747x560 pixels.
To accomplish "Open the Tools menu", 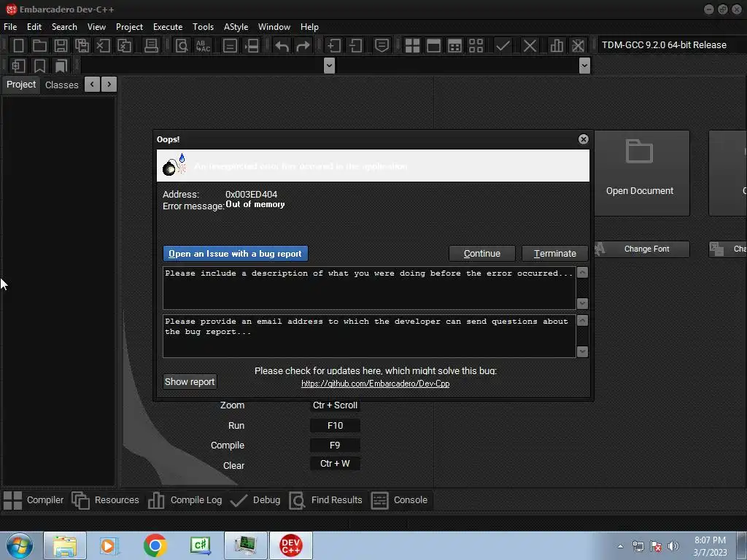I will pos(203,27).
